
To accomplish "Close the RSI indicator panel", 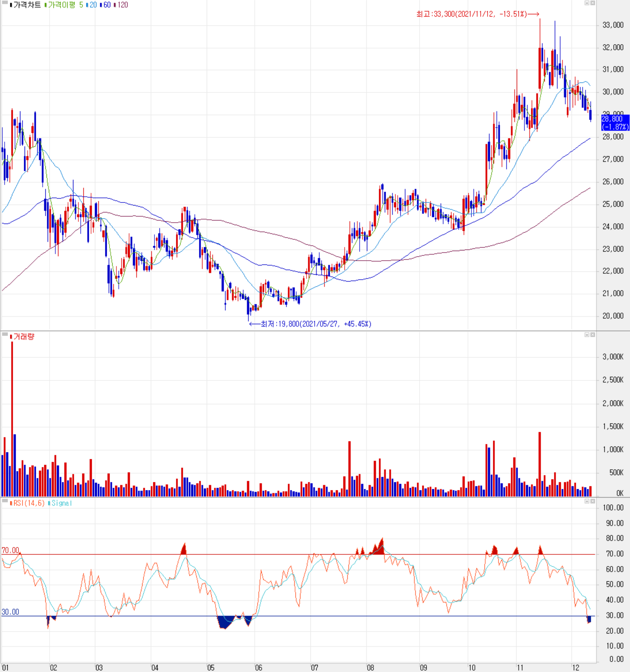I will (x=593, y=501).
